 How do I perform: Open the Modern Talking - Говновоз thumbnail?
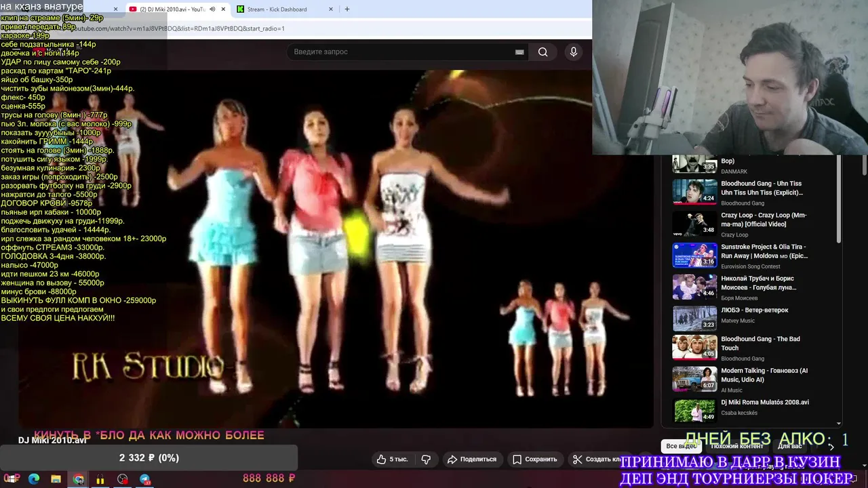tap(694, 380)
